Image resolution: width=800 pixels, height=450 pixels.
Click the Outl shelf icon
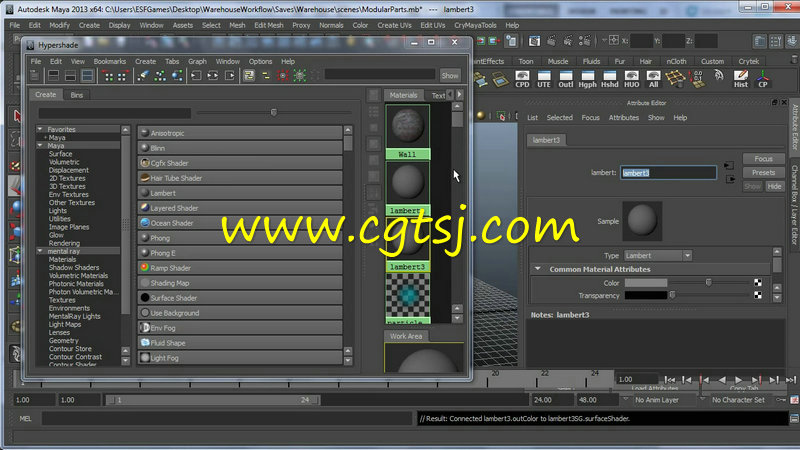[x=566, y=79]
